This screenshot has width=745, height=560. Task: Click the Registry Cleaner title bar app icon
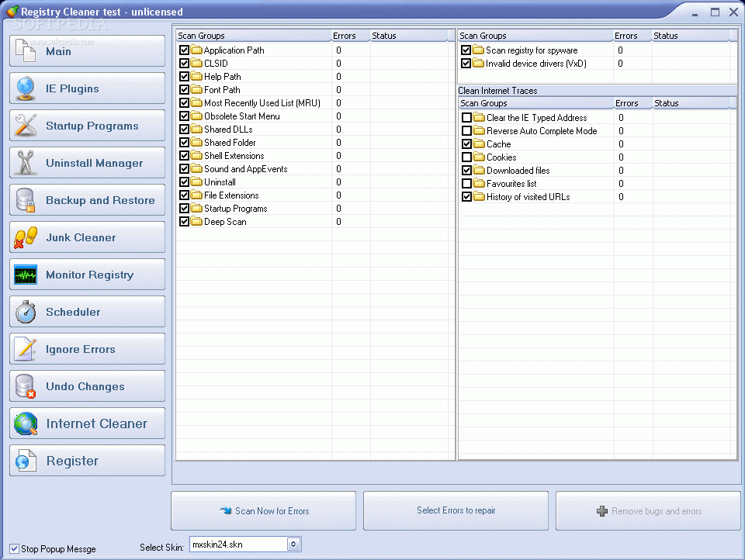(12, 11)
